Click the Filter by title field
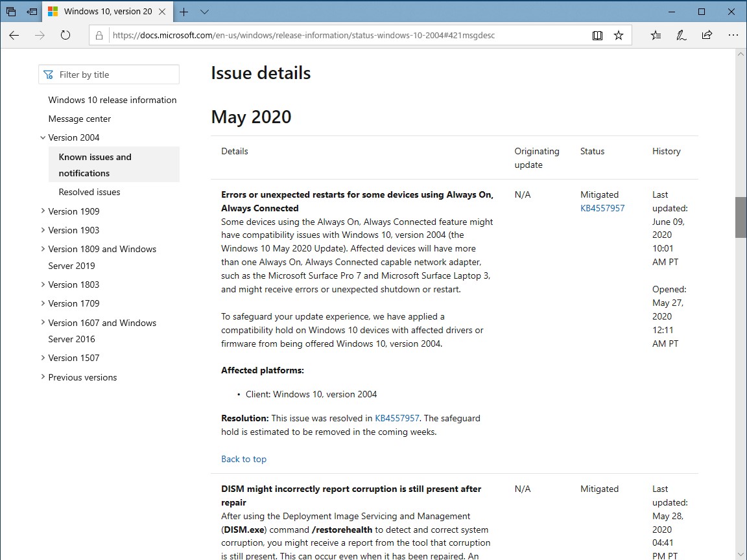 pyautogui.click(x=109, y=75)
